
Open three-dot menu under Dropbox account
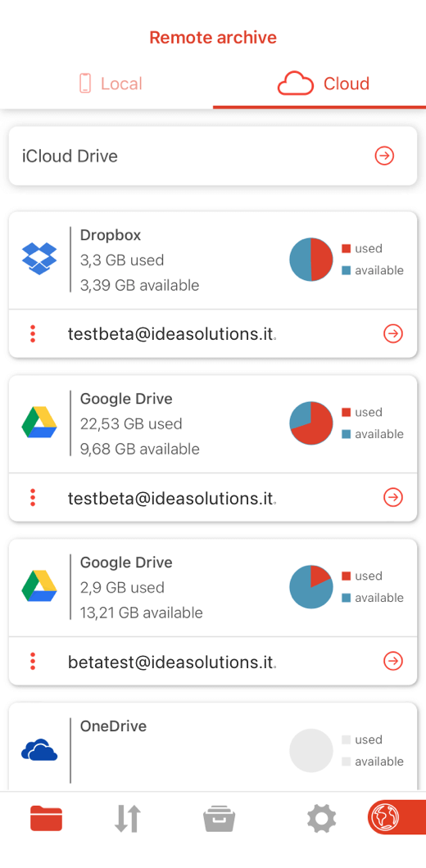(33, 334)
